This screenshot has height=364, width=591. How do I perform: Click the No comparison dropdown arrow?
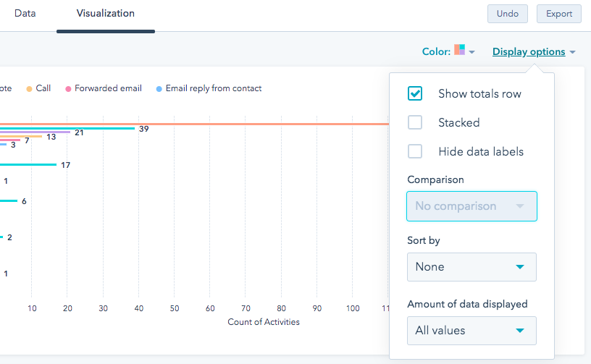[x=519, y=206]
